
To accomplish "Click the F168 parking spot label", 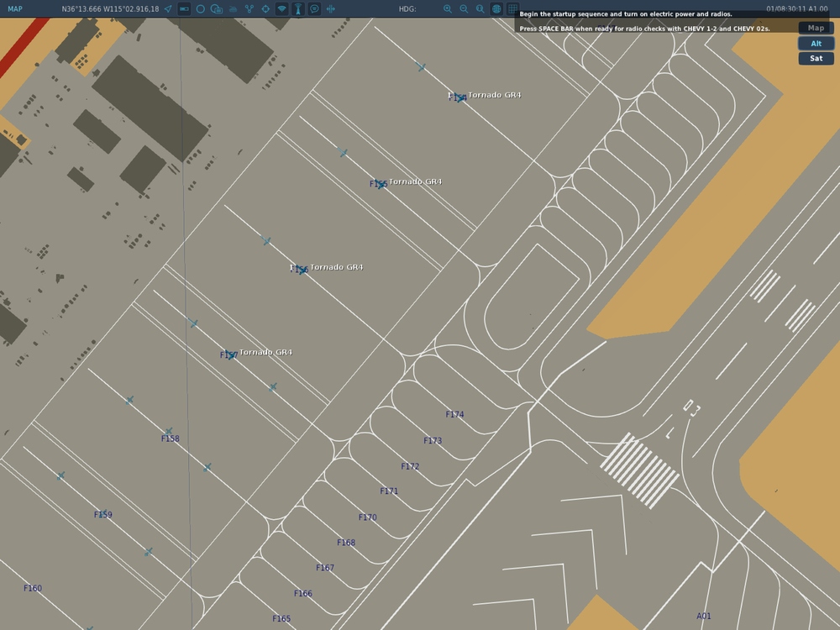I will 346,543.
